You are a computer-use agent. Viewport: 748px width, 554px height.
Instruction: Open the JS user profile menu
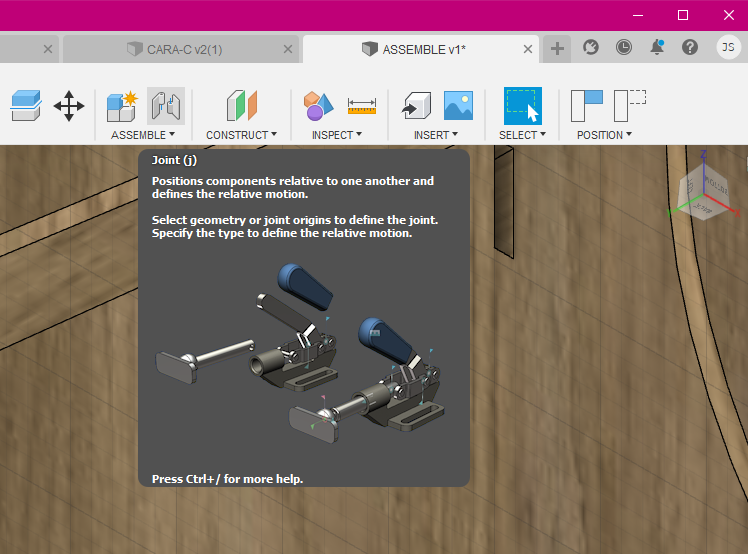[x=728, y=47]
